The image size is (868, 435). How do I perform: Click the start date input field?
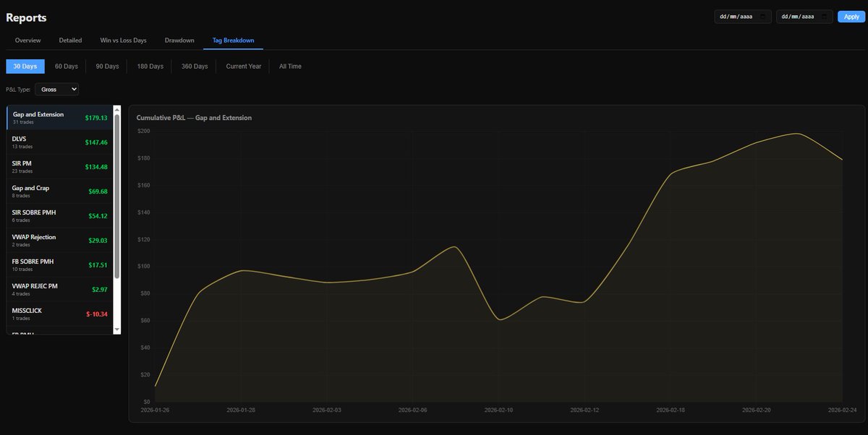pos(744,17)
